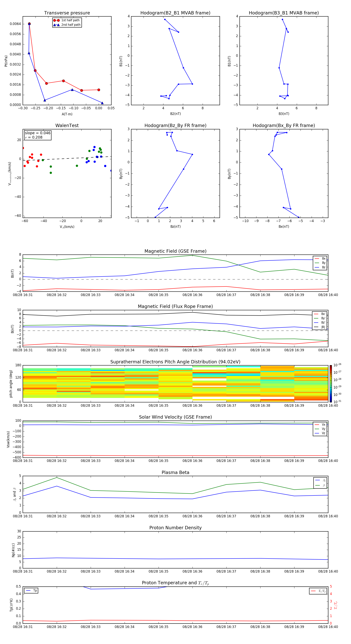Viewport: 351px width, 644px height.
Task: Click the "Bx(nT)" x-axis label
Action: tap(284, 227)
